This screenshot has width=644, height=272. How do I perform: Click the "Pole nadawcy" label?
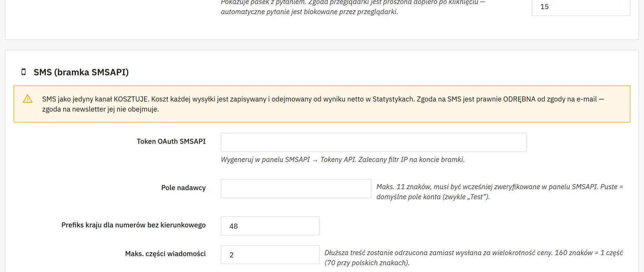pos(183,188)
